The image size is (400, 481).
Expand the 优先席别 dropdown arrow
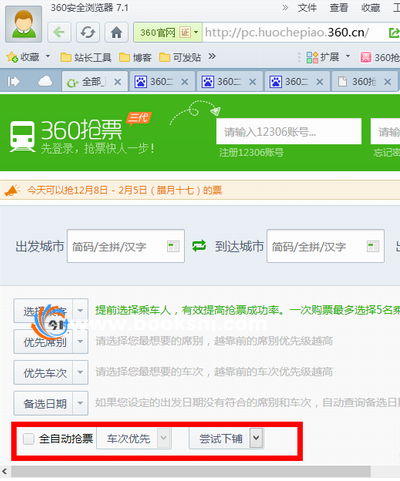80,341
